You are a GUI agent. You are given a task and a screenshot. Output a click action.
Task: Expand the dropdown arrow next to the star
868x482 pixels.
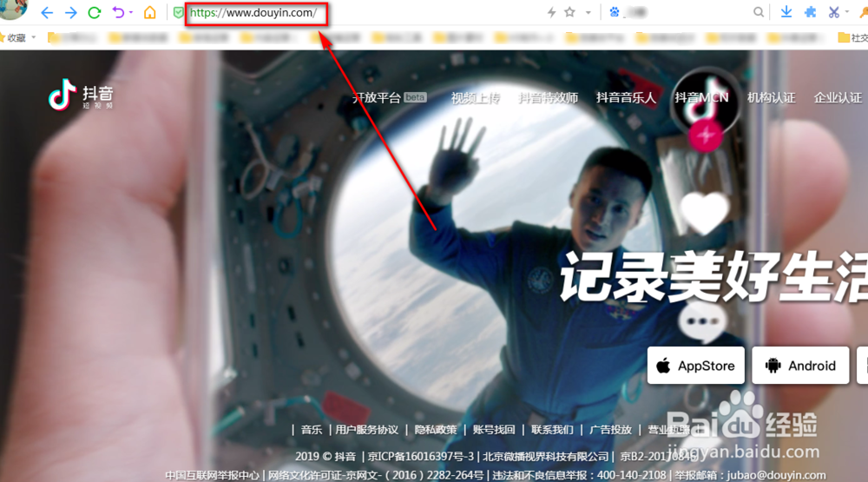coord(588,12)
